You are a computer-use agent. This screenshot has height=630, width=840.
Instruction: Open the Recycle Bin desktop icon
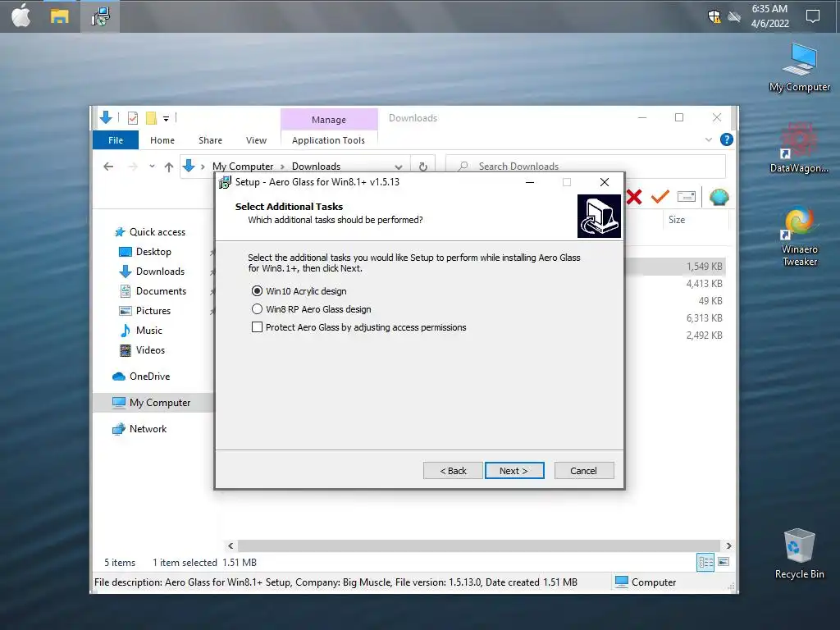(x=800, y=554)
